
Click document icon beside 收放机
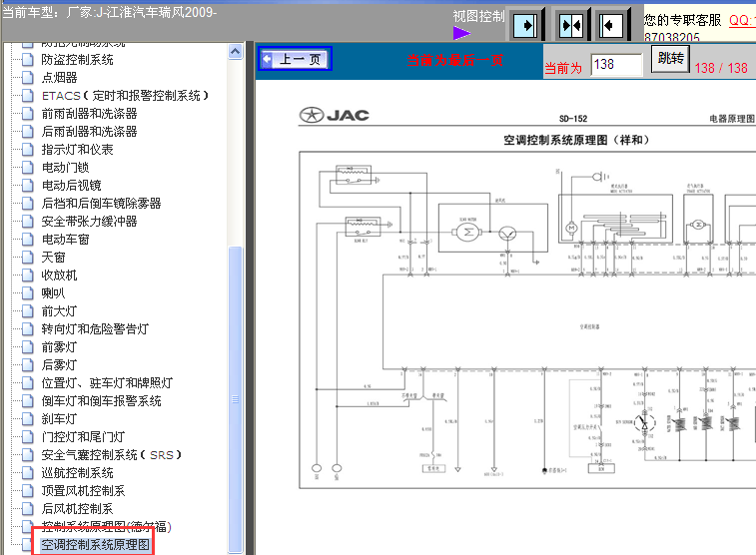tap(28, 276)
